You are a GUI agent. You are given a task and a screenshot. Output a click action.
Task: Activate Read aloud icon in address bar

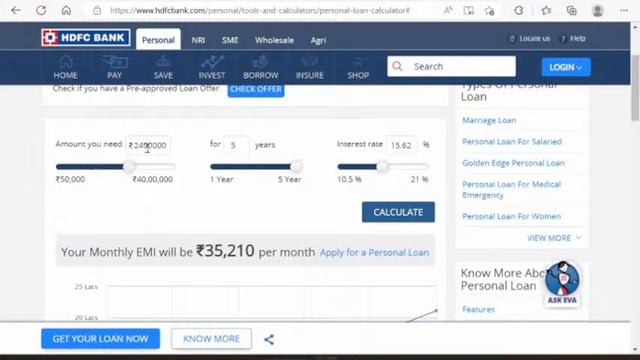click(x=448, y=11)
